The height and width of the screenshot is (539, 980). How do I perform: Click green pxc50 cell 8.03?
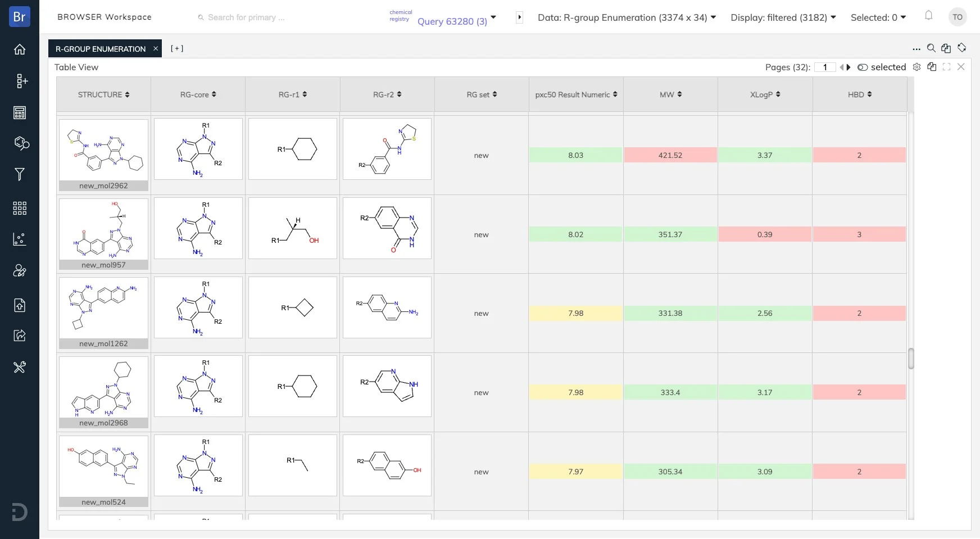576,155
